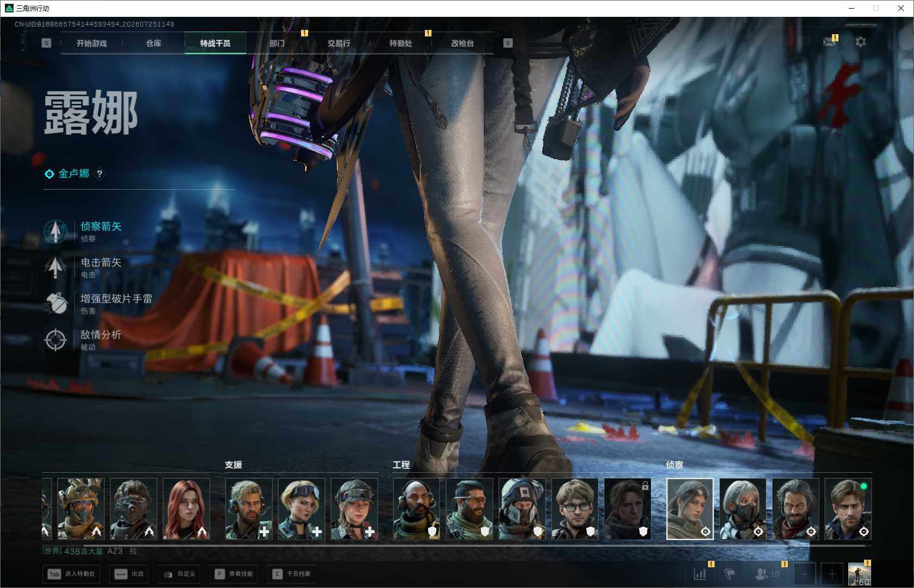Select the 敌情分析 passive skill icon

point(55,340)
